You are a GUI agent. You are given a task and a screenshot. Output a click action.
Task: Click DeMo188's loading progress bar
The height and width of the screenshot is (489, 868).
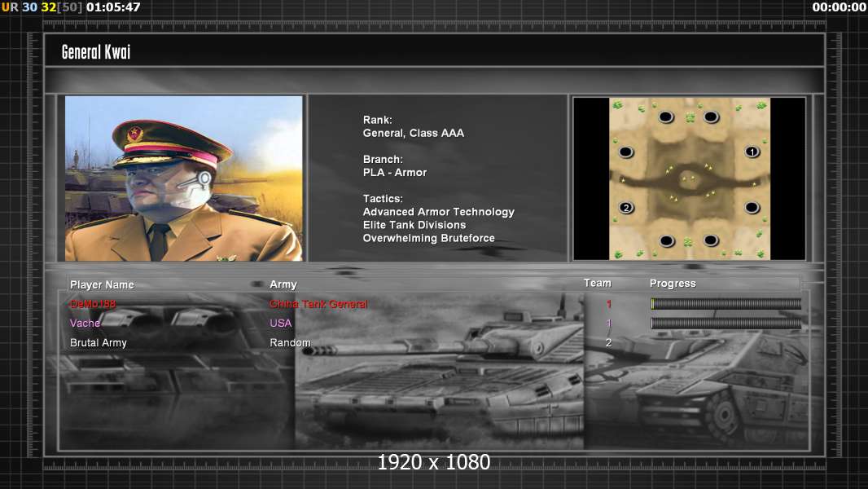click(x=726, y=303)
